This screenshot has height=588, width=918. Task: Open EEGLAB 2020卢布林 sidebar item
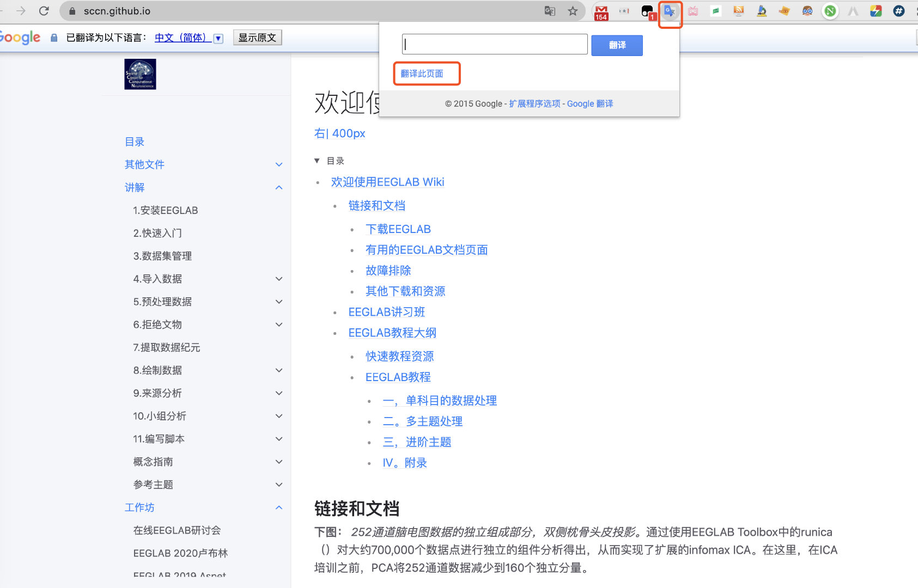[x=180, y=553]
